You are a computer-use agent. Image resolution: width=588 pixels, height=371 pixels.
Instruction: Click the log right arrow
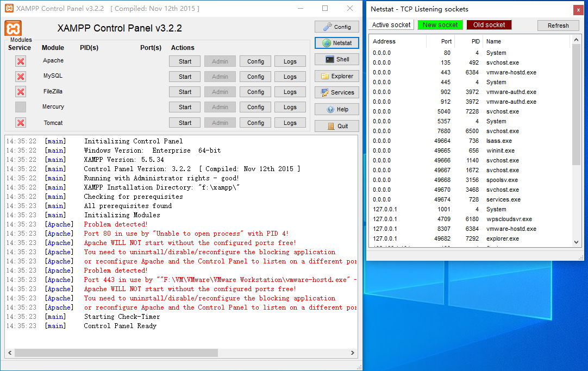click(353, 353)
